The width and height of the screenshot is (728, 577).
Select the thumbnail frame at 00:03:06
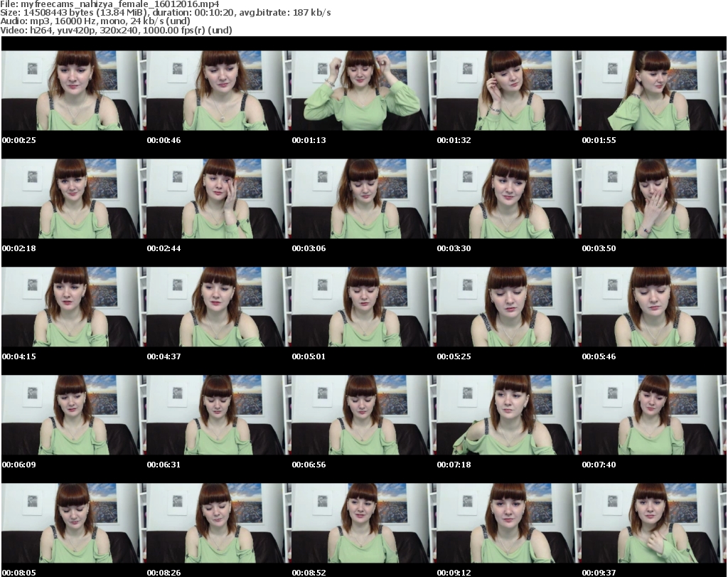363,198
